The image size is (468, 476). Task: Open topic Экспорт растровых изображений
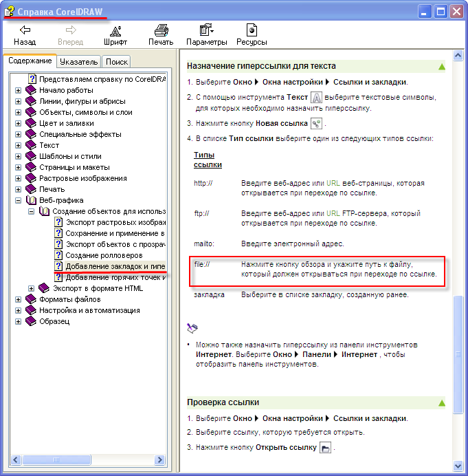116,222
